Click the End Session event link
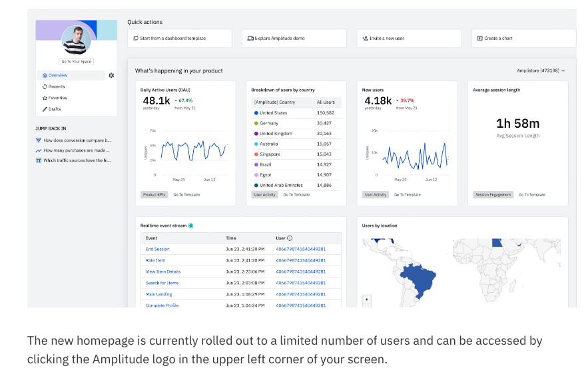 click(158, 249)
